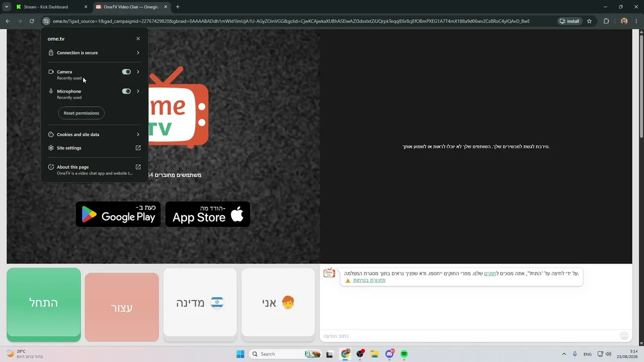Click About this page external link icon
This screenshot has height=362, width=644.
tap(138, 167)
